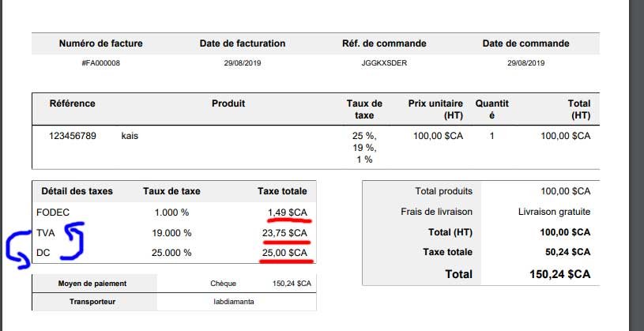Viewport: 644px width, 331px height.
Task: Click the Numéro de facture header
Action: pyautogui.click(x=101, y=43)
